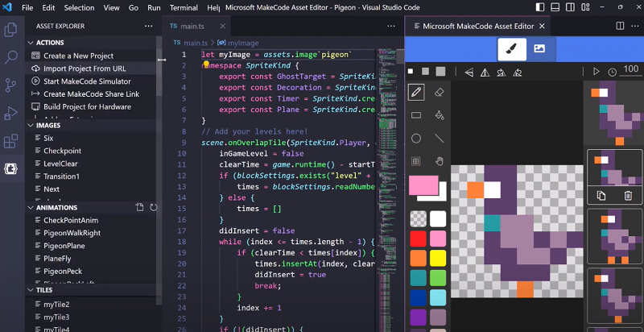Screen dimensions: 644x332
Task: Refresh the Animations list
Action: pyautogui.click(x=154, y=208)
